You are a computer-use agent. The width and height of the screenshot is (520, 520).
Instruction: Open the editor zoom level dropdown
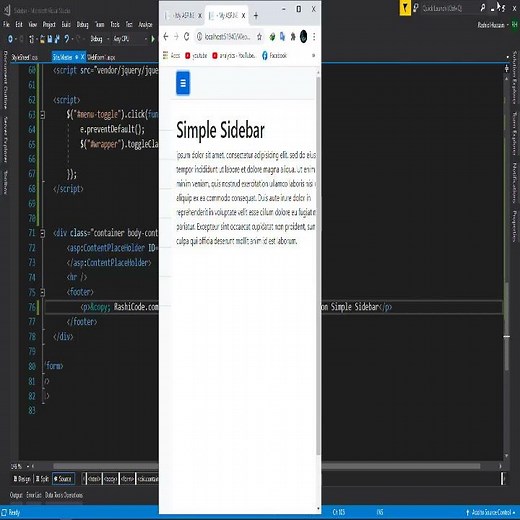coord(20,466)
